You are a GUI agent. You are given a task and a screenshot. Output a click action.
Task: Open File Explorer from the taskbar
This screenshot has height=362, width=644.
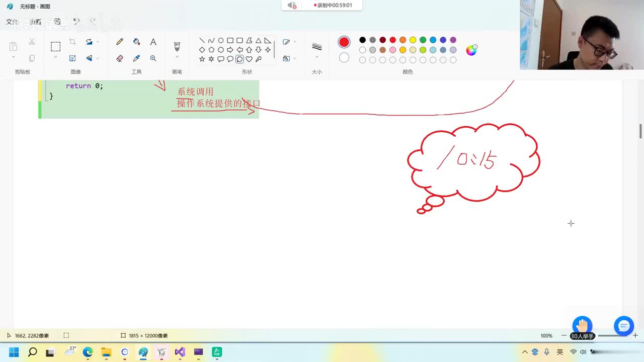106,352
